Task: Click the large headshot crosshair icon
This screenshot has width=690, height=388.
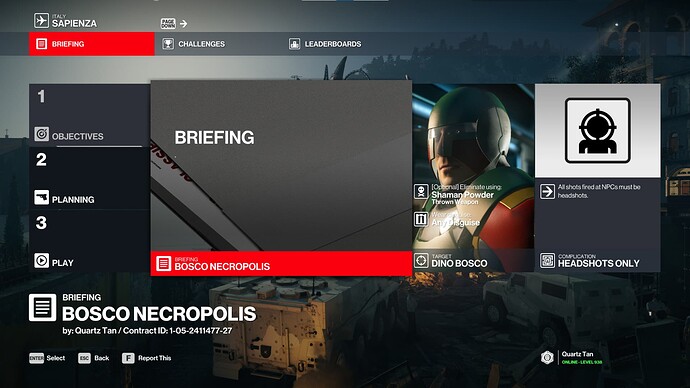Action: tap(598, 131)
